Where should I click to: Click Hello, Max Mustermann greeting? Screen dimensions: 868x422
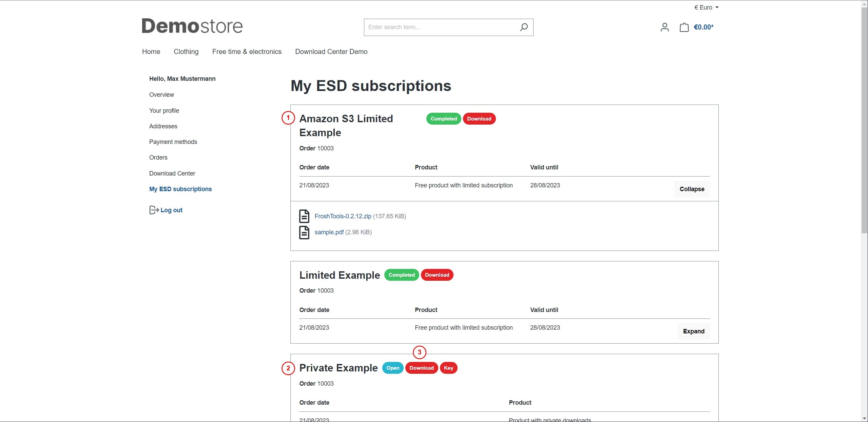[182, 79]
